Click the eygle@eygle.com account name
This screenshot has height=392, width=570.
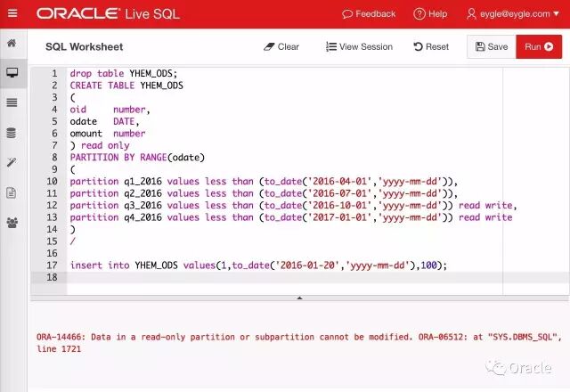[x=515, y=14]
